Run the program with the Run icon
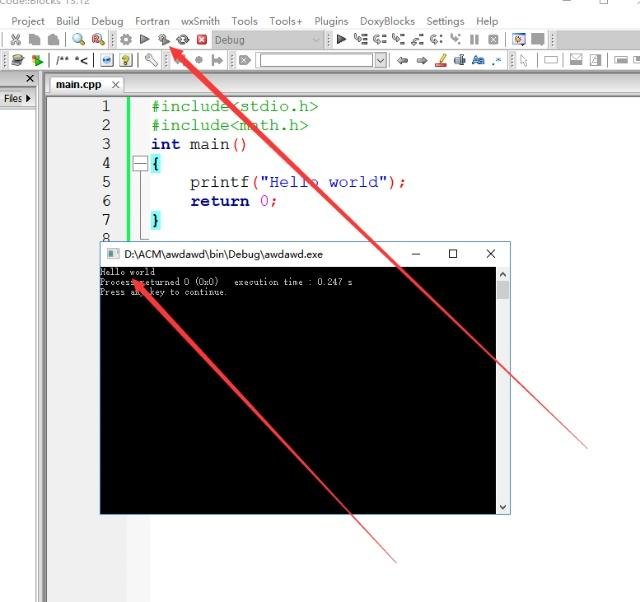The height and width of the screenshot is (602, 640). click(145, 40)
